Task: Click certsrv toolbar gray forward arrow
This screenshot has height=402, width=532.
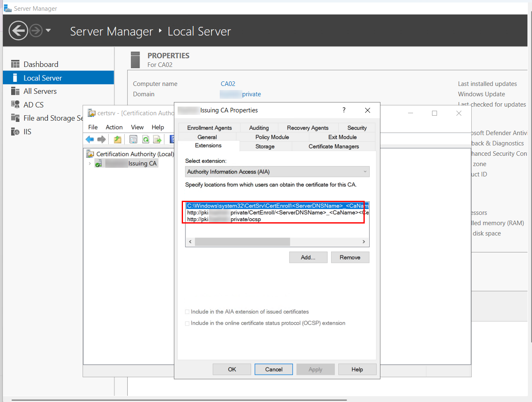Action: point(102,140)
